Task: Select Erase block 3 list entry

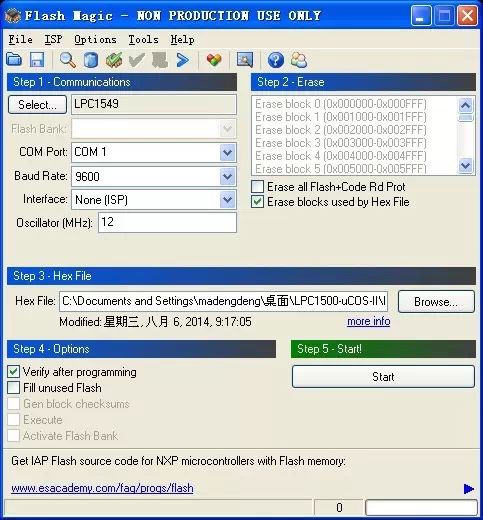Action: pos(341,143)
